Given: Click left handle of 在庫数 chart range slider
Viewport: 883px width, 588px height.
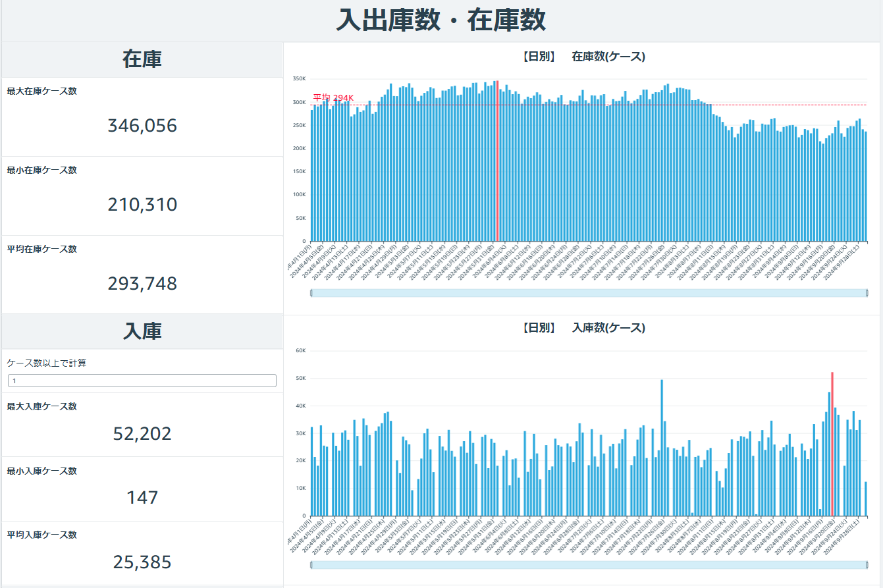Looking at the screenshot, I should pos(311,293).
